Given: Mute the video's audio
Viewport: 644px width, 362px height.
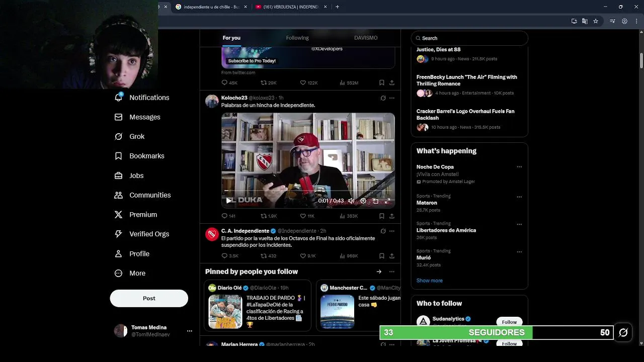Looking at the screenshot, I should 351,201.
